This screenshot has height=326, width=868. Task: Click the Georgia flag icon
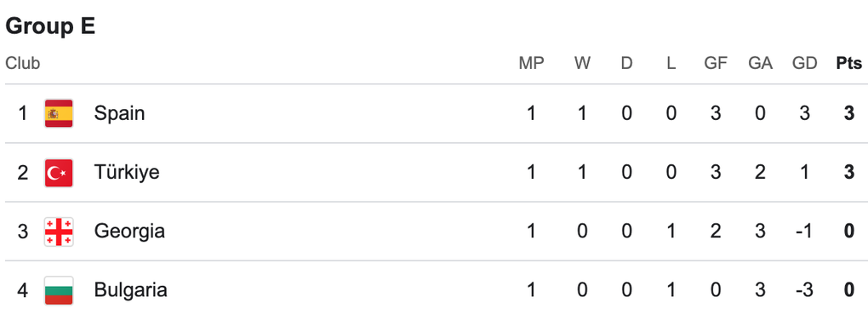click(x=59, y=232)
